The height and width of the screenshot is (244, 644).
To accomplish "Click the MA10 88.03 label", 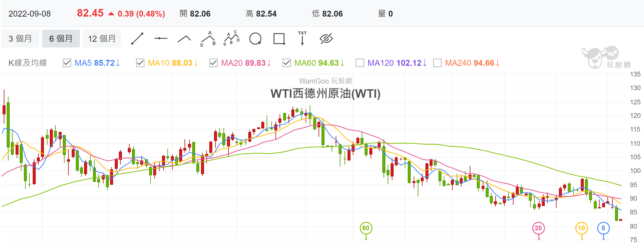I will click(x=173, y=63).
